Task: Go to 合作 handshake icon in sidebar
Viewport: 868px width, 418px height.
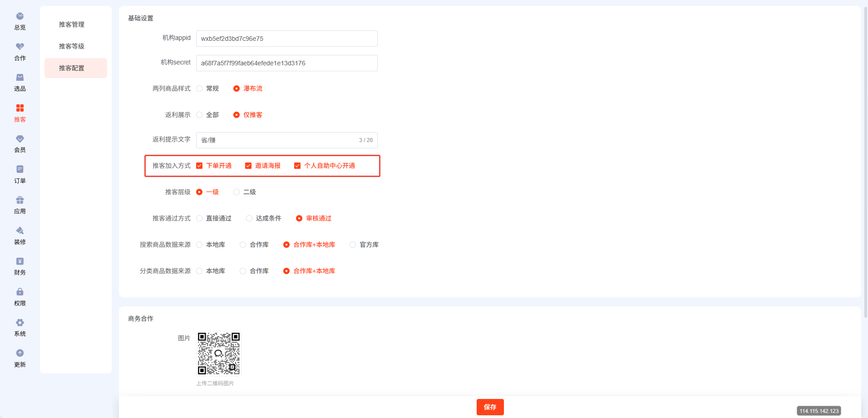Action: tap(20, 47)
